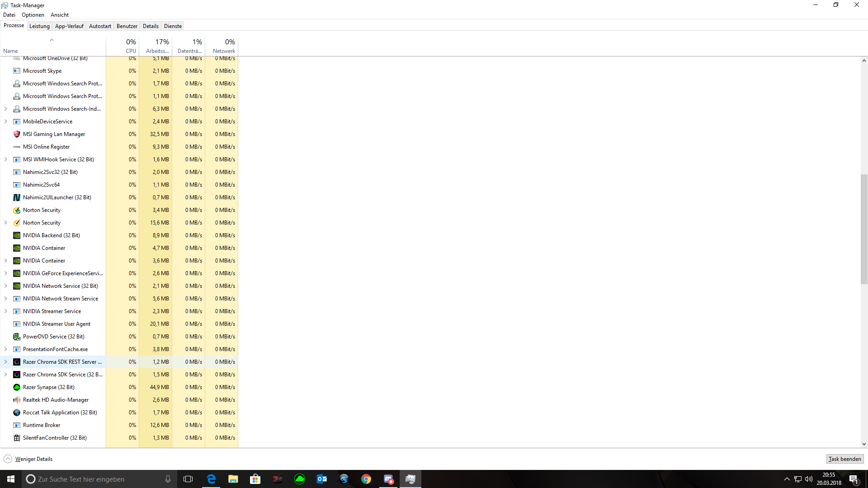Click the Roccat Talk Application icon
Viewport: 868px width, 488px height.
(17, 413)
